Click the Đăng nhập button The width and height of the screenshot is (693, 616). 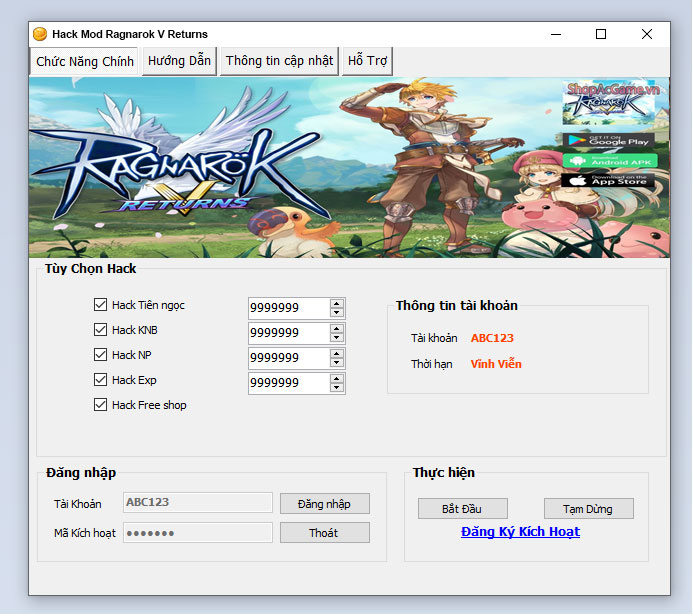[325, 504]
